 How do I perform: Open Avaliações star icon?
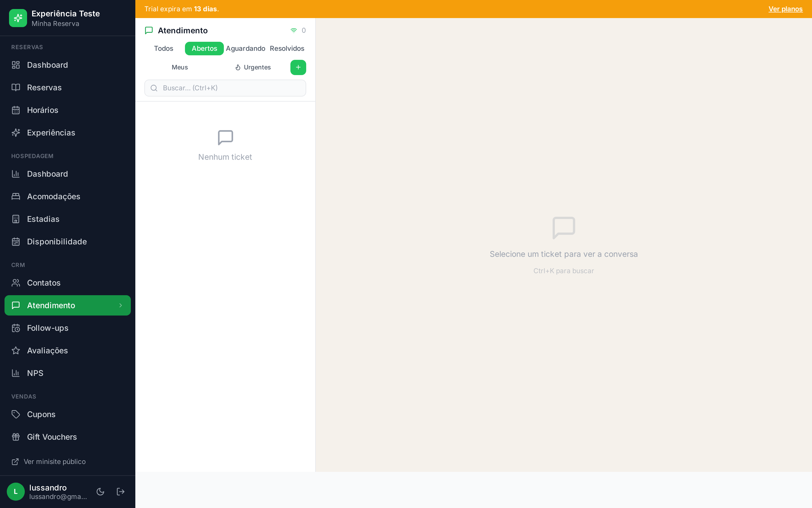coord(16,350)
